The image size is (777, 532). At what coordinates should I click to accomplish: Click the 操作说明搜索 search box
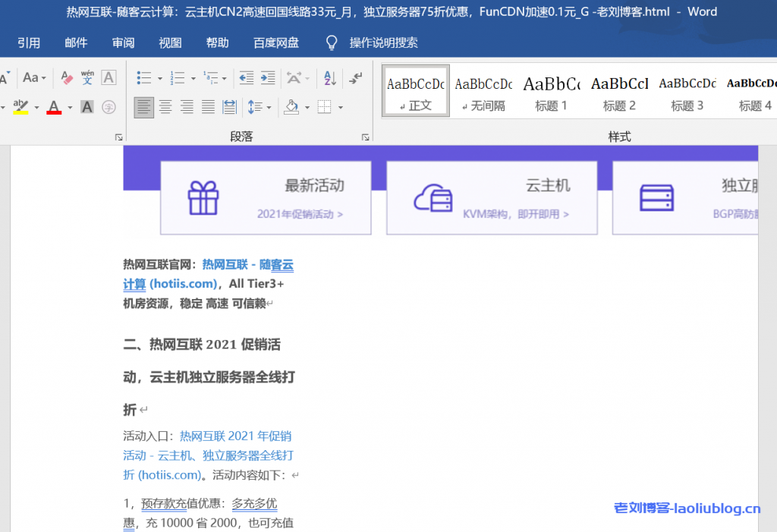point(383,43)
